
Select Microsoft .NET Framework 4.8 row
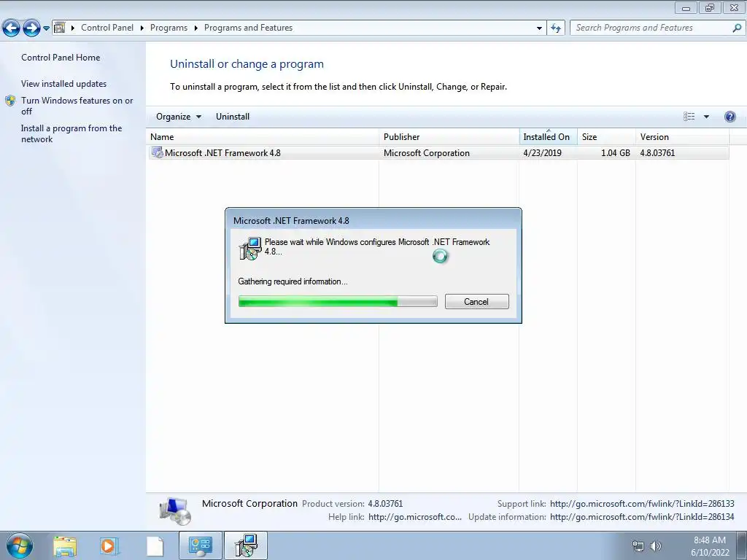438,153
